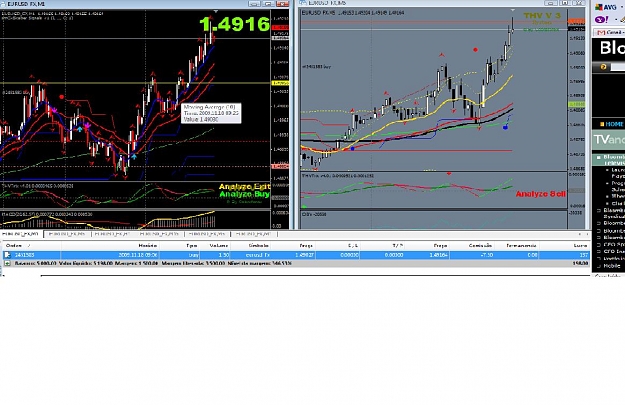Select the Mobile item in Bloomberg sidebar
The image size is (625, 405).
coord(611,265)
